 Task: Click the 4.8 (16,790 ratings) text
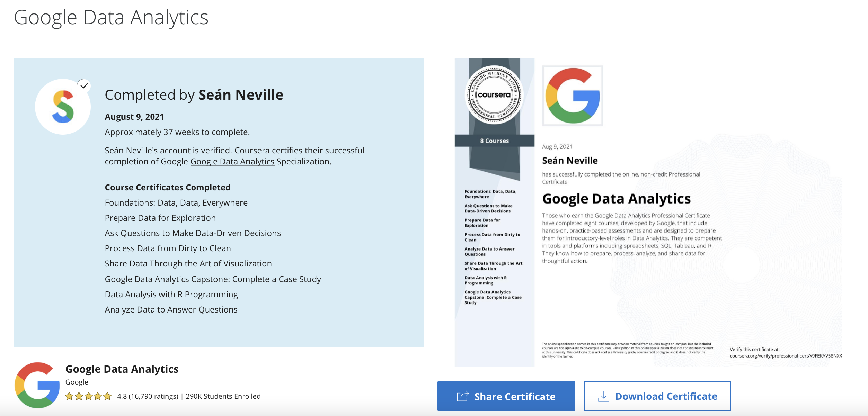coord(148,396)
